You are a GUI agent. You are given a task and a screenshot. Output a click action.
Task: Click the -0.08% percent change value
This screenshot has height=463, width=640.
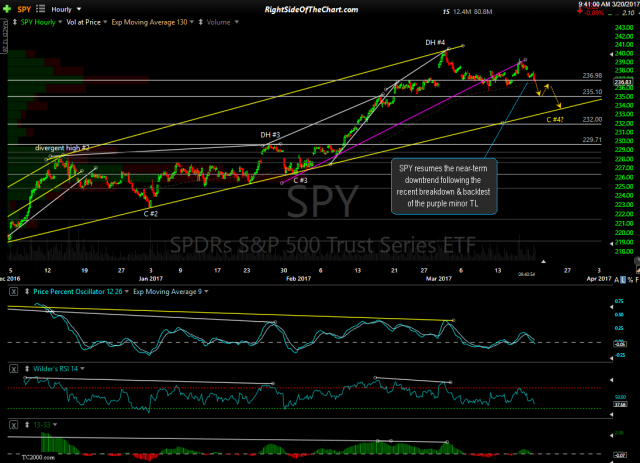pyautogui.click(x=594, y=13)
